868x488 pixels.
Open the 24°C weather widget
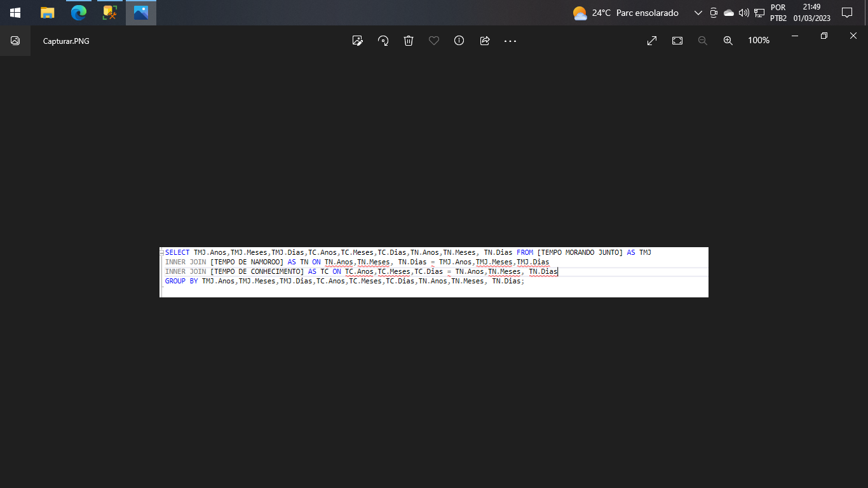pyautogui.click(x=625, y=13)
